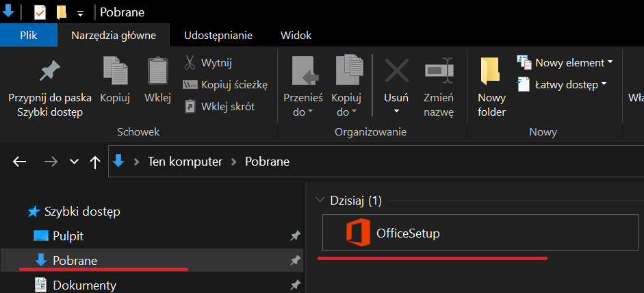Switch to the Widok ribbon tab

(x=296, y=36)
